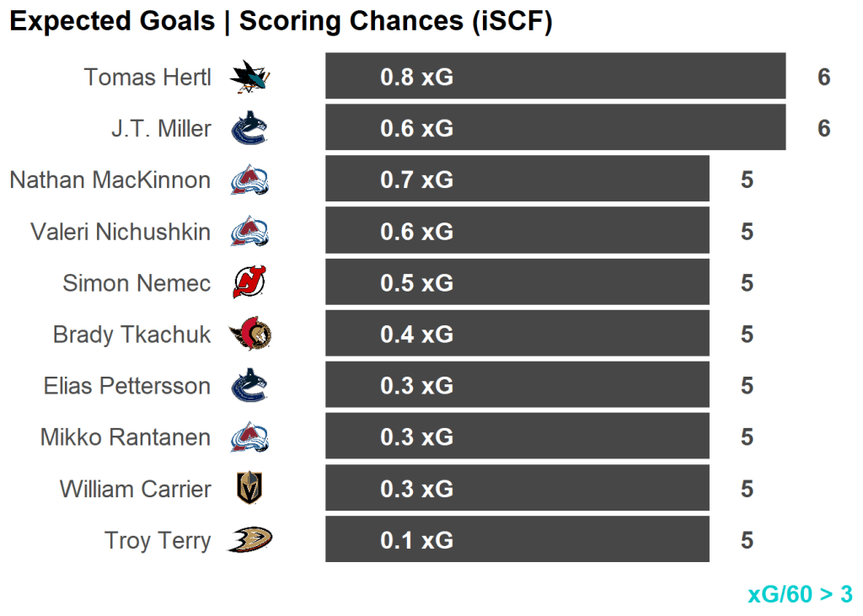Select the Vegas Golden Knights logo

[x=250, y=489]
